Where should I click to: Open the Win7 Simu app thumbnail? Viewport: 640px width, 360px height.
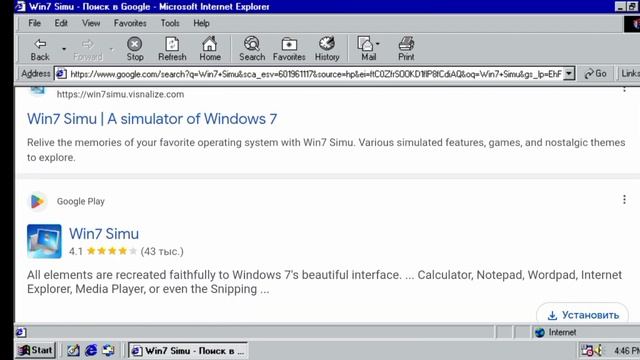tap(44, 241)
